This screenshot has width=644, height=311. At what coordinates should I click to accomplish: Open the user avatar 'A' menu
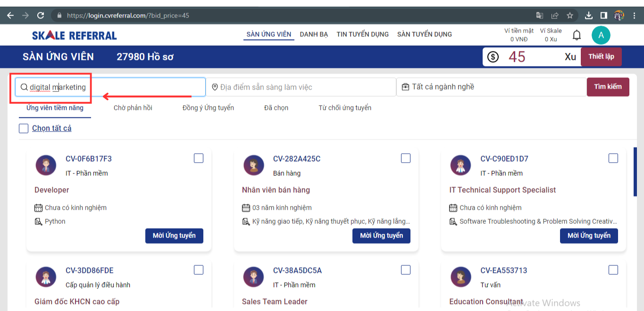[601, 35]
